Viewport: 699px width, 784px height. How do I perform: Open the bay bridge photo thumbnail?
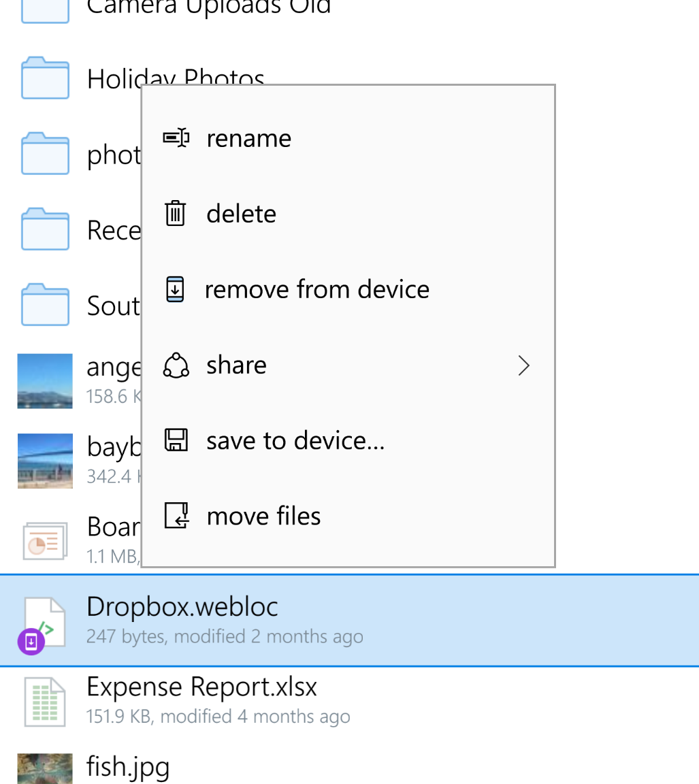tap(45, 461)
